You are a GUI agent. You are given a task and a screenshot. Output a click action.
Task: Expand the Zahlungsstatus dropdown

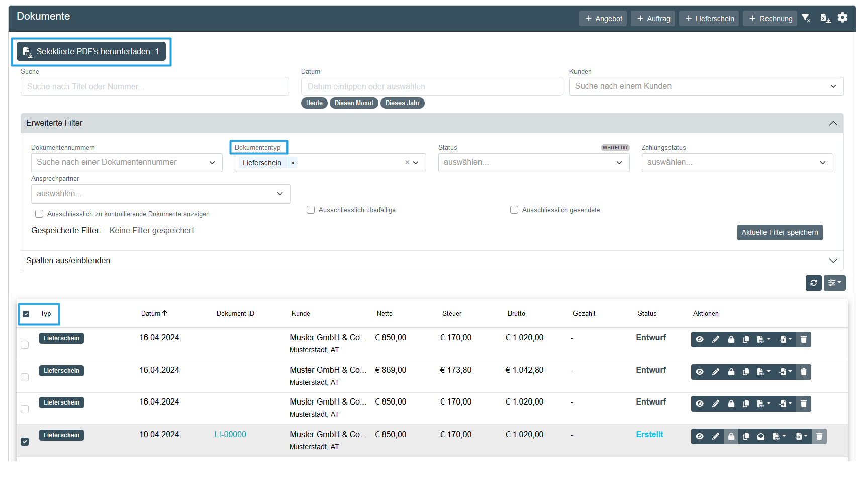pyautogui.click(x=737, y=163)
